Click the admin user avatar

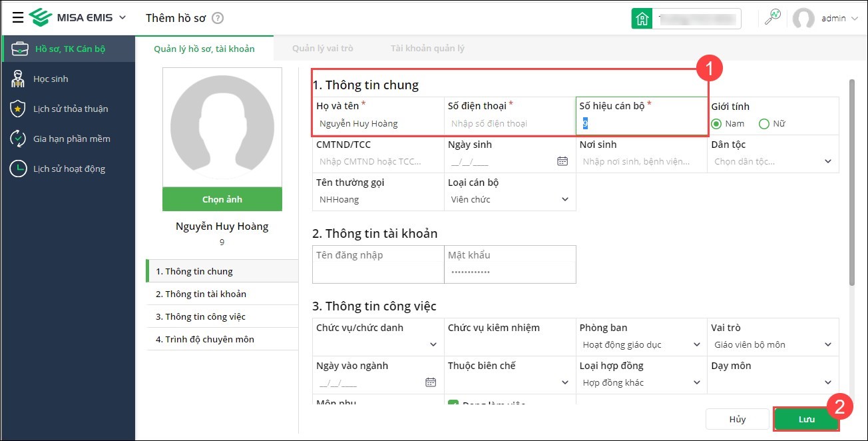tap(804, 19)
